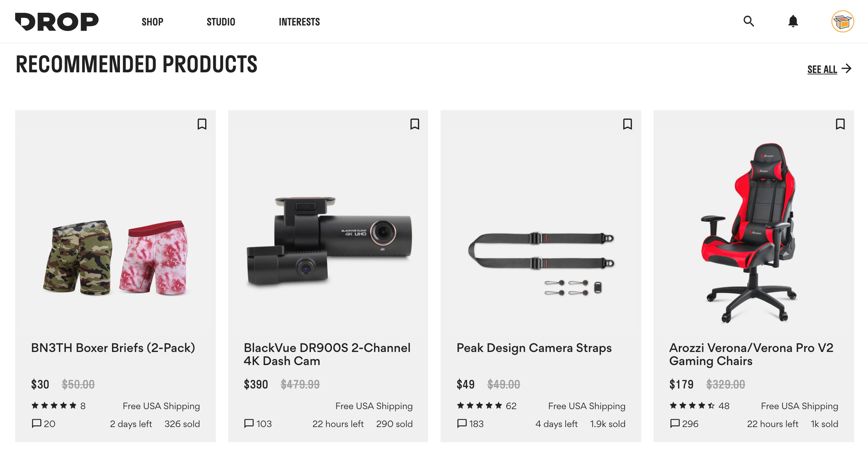Open the Studio menu
The image size is (868, 467).
click(x=221, y=22)
